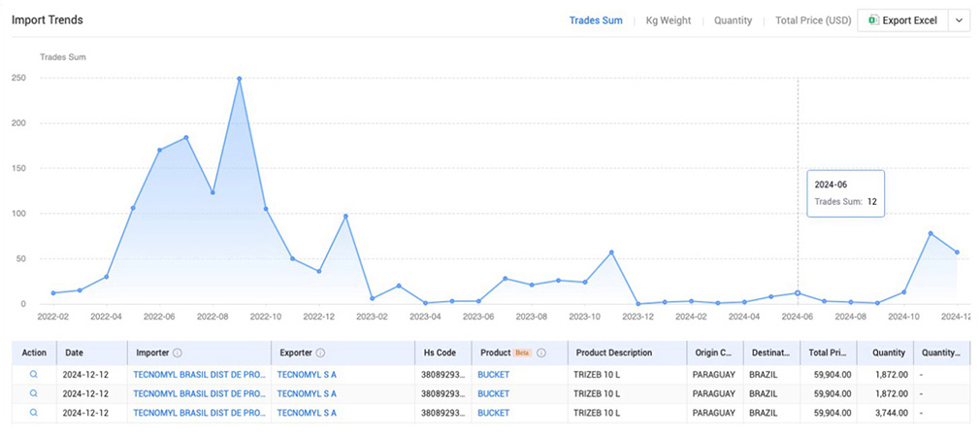Expand the dropdown arrow beside Export Excel
980x437 pixels.
(x=959, y=20)
